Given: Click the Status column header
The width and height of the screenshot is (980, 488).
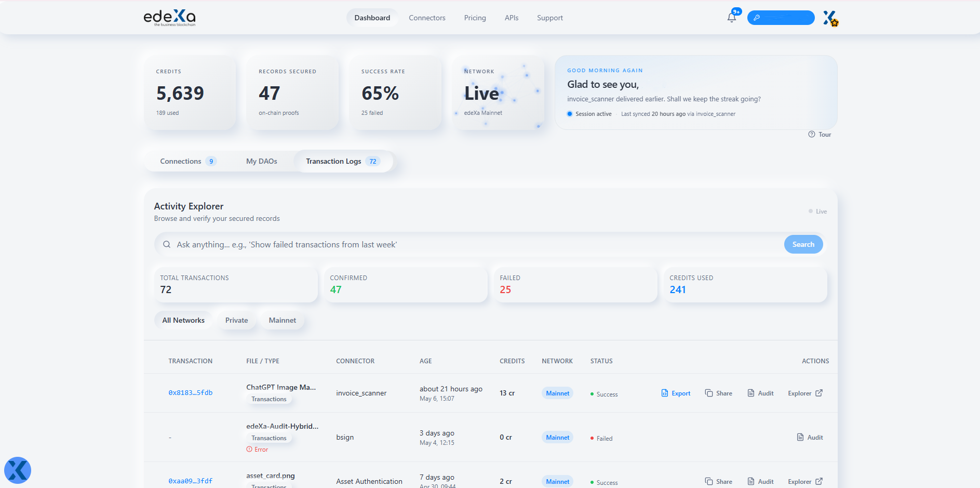Looking at the screenshot, I should (x=601, y=361).
